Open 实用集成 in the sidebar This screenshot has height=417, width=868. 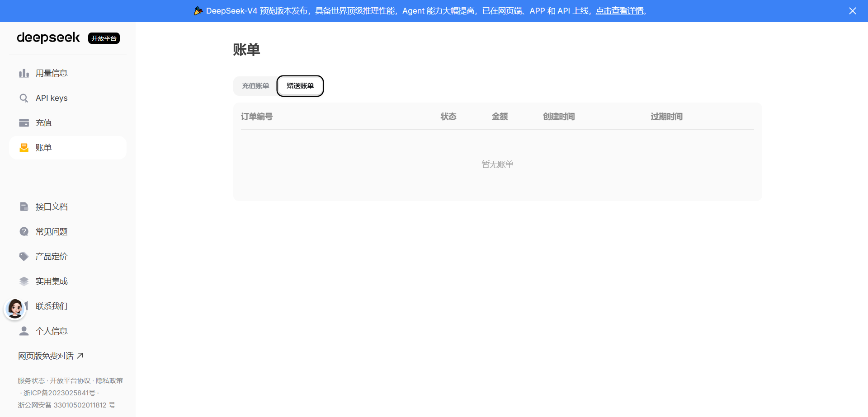tap(68, 281)
